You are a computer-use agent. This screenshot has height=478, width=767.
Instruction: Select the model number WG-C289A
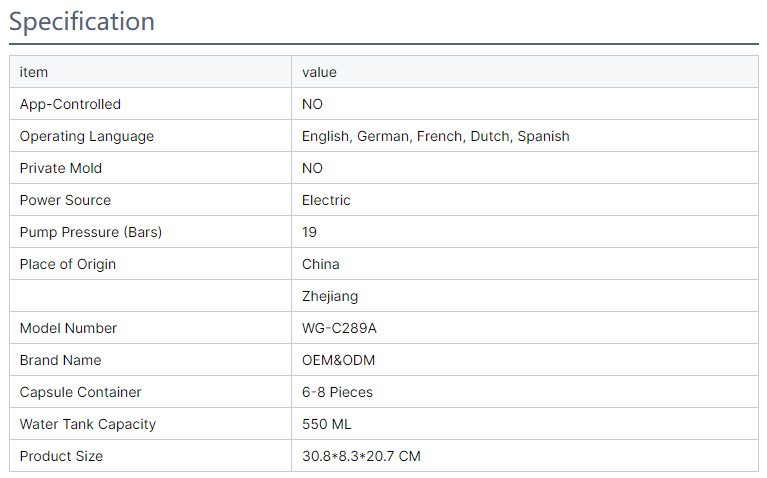click(x=339, y=328)
